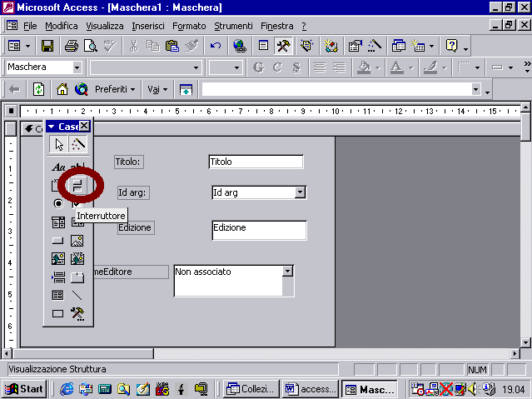Open the Id arg combo box arrow

click(300, 192)
